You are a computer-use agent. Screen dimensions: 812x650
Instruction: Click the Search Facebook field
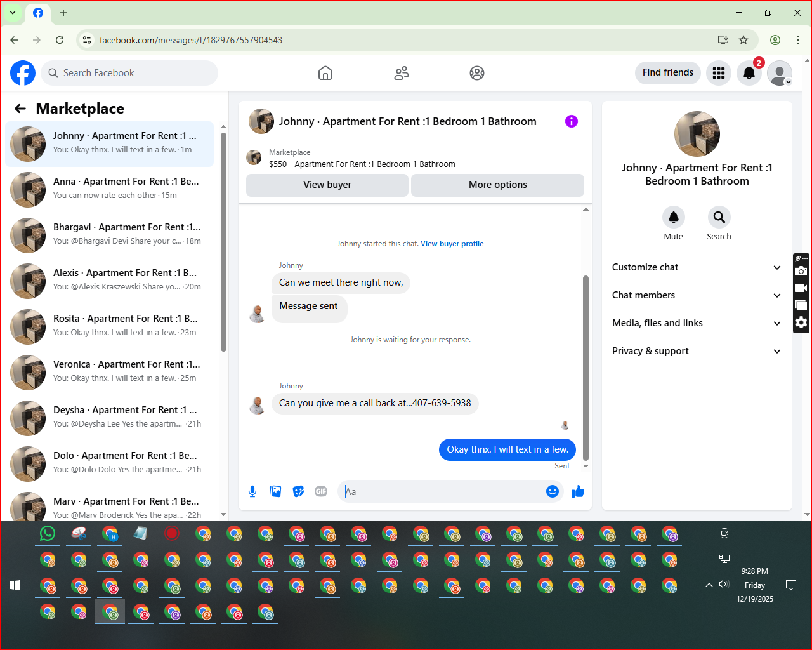click(x=129, y=73)
